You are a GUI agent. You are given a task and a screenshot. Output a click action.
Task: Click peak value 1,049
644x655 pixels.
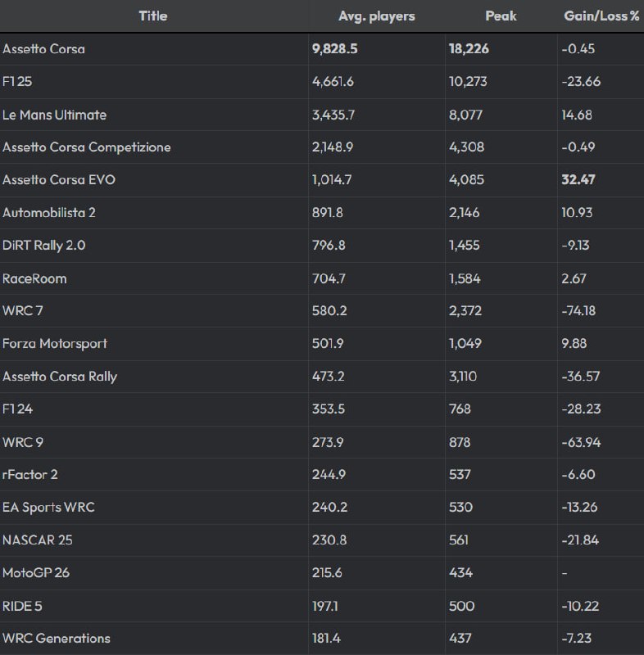(x=465, y=343)
